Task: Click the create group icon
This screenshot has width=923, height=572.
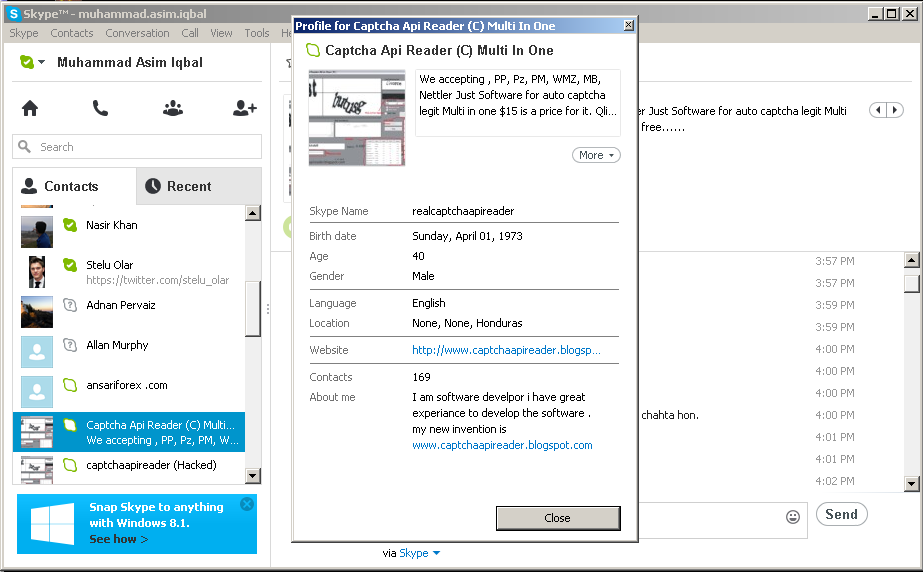Action: [x=172, y=108]
